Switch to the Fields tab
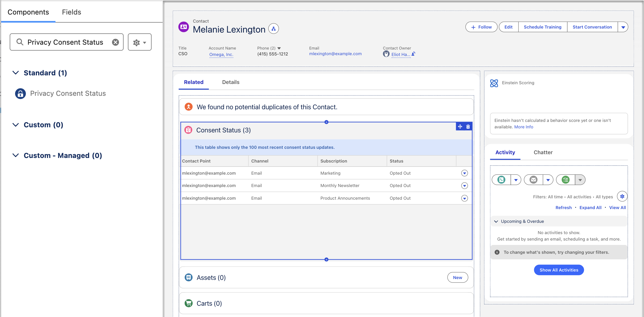Image resolution: width=644 pixels, height=317 pixels. [71, 12]
